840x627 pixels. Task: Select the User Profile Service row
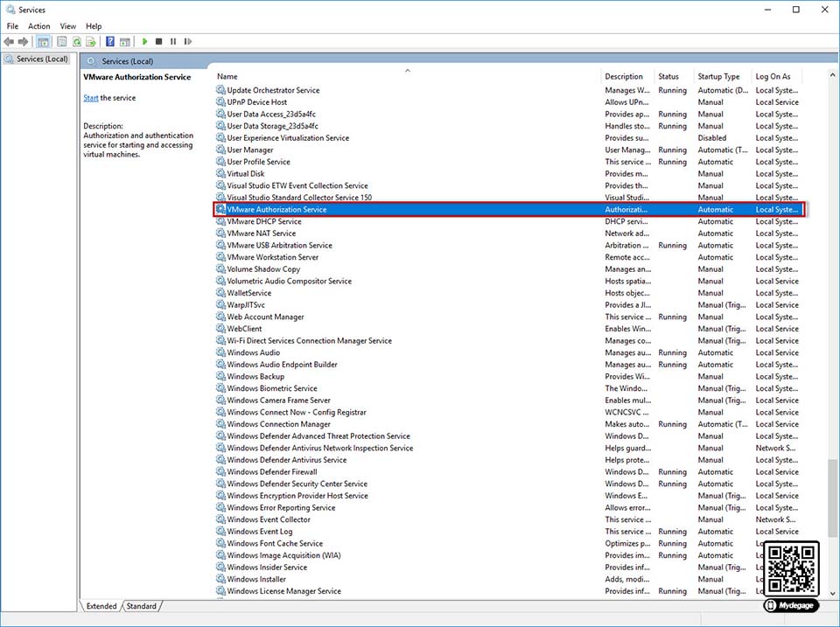[509, 161]
